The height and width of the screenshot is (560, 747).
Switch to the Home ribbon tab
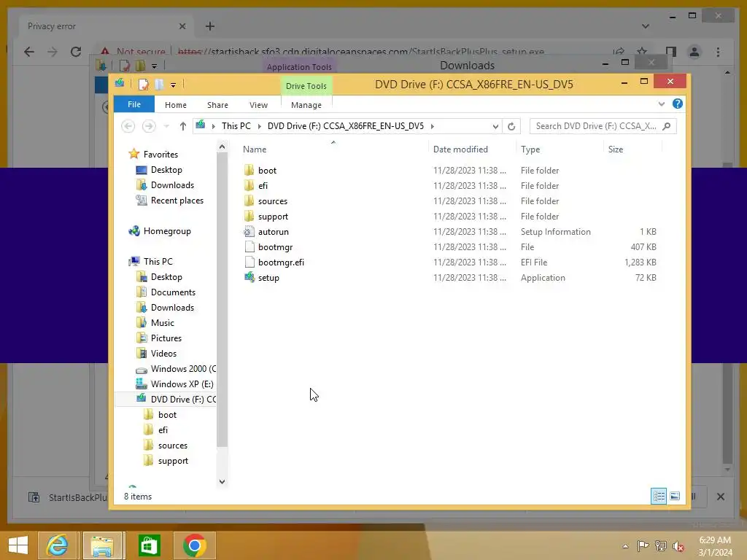pyautogui.click(x=175, y=105)
